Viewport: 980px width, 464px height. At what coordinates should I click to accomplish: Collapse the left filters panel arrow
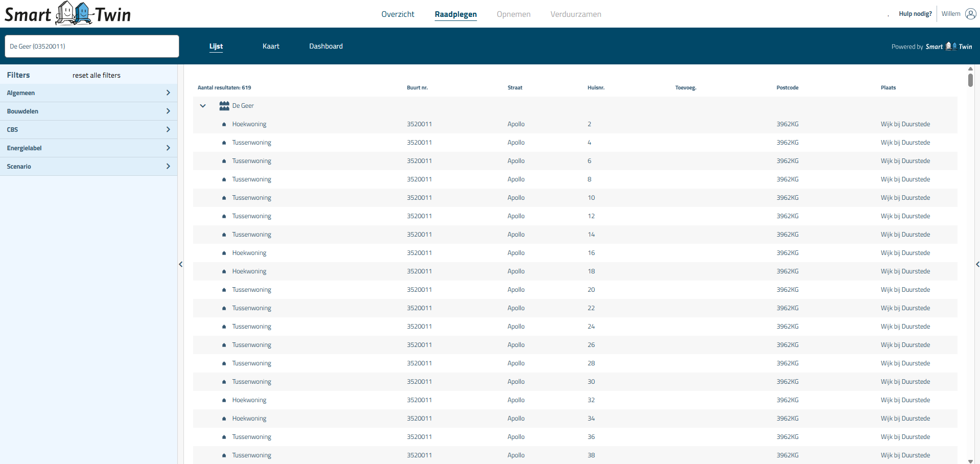pos(180,264)
